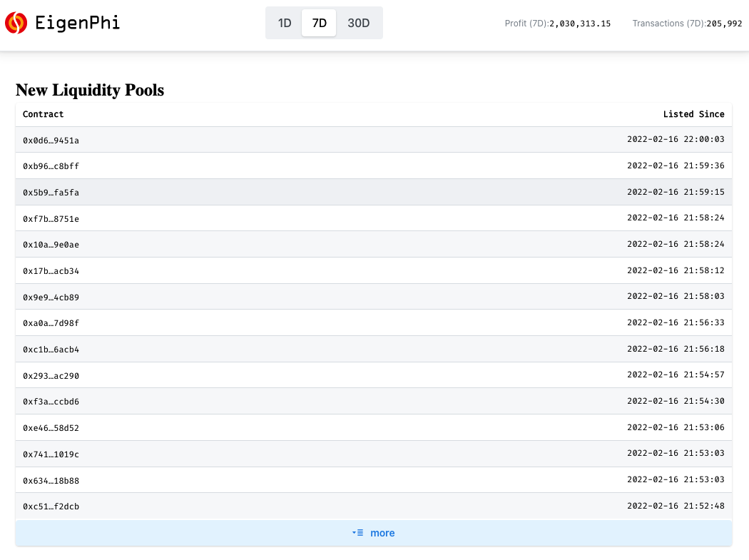Open contract 0x17b…acb34
Image resolution: width=749 pixels, height=560 pixels.
(51, 271)
